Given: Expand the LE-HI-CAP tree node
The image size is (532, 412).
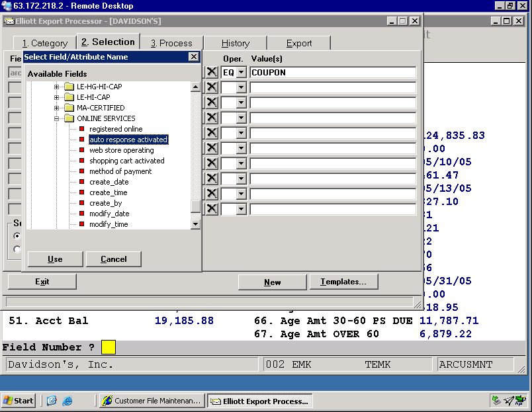Looking at the screenshot, I should point(56,97).
